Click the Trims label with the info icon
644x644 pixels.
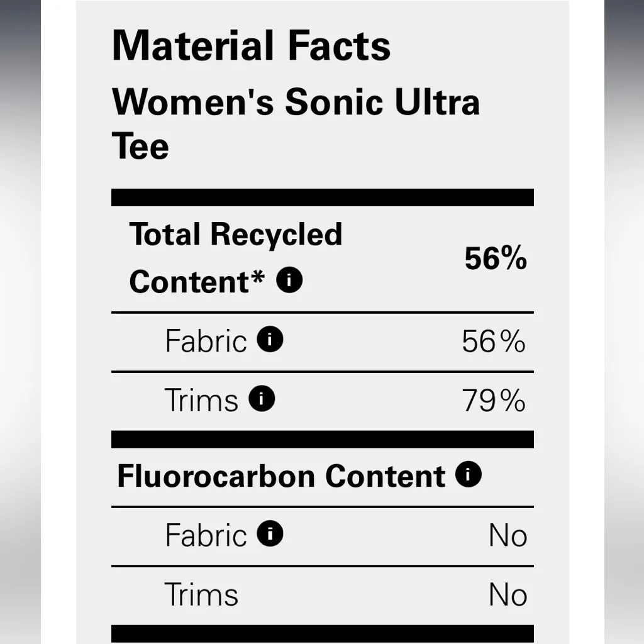(201, 400)
